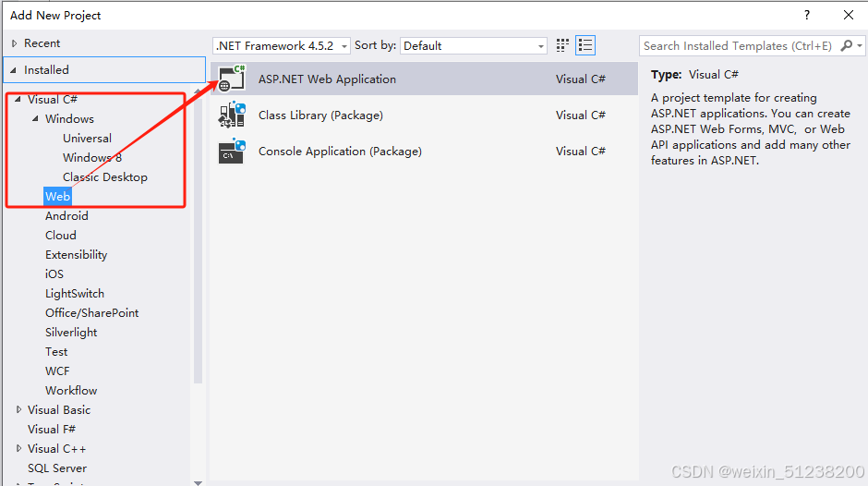Click the Class Library (Package) name text

pos(320,115)
